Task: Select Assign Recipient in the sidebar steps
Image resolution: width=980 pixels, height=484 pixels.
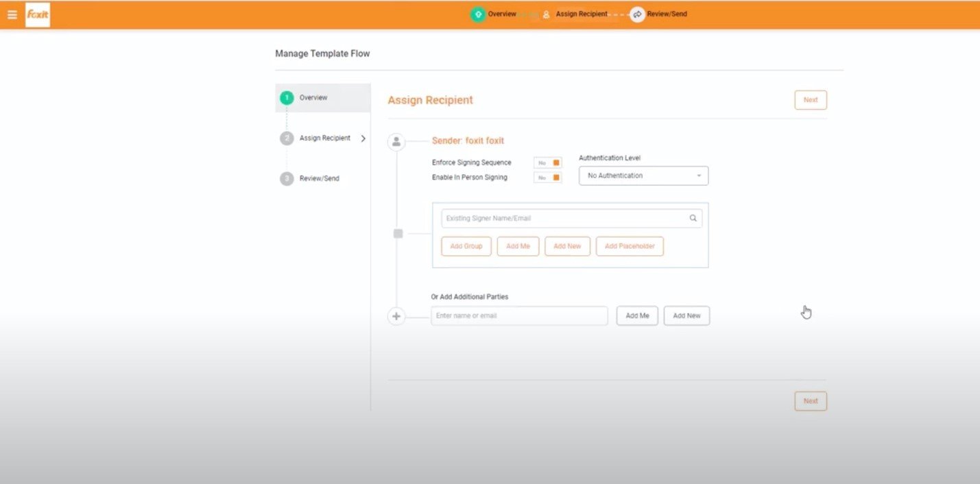Action: point(325,138)
